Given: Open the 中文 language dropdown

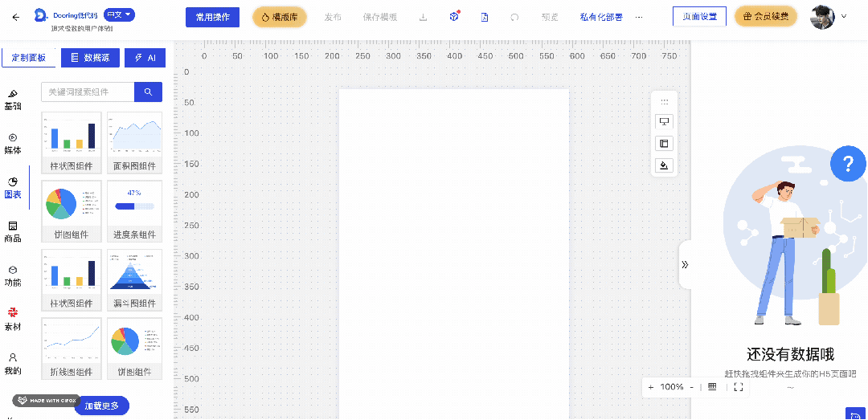Looking at the screenshot, I should click(x=119, y=15).
